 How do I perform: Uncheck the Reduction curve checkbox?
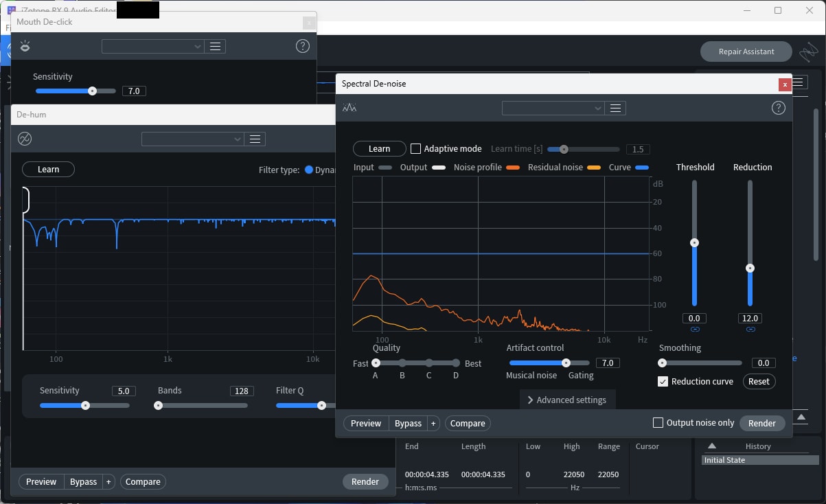click(663, 382)
